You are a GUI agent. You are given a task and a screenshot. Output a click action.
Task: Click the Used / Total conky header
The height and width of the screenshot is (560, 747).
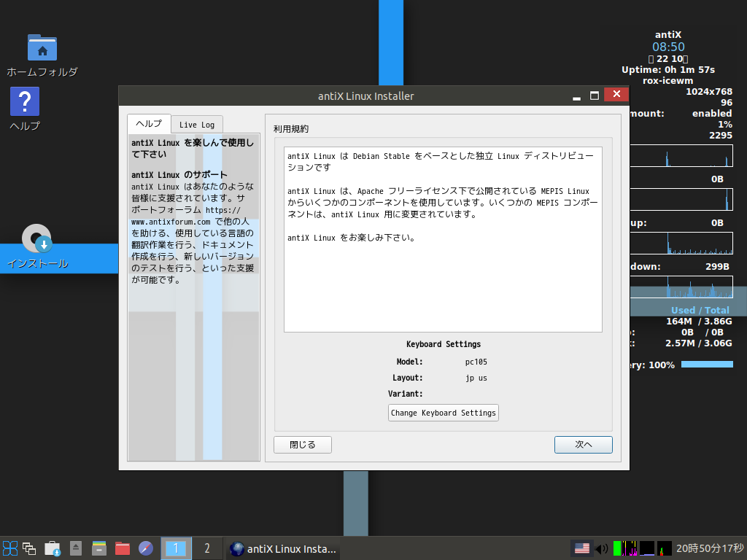pyautogui.click(x=700, y=310)
